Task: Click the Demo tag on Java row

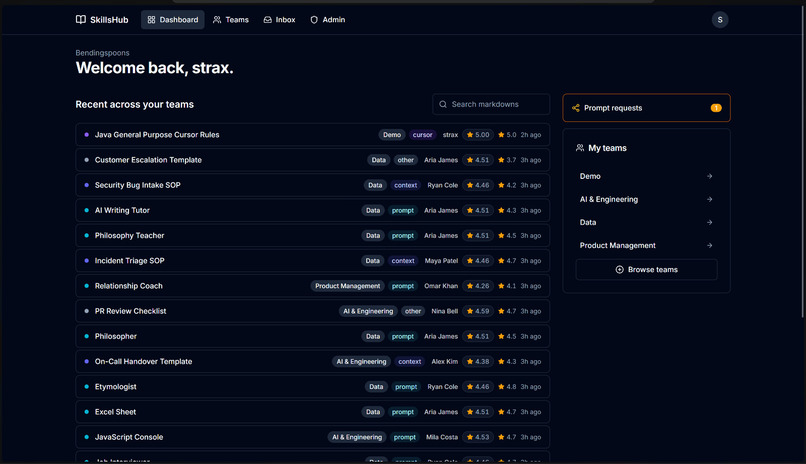Action: coord(392,135)
